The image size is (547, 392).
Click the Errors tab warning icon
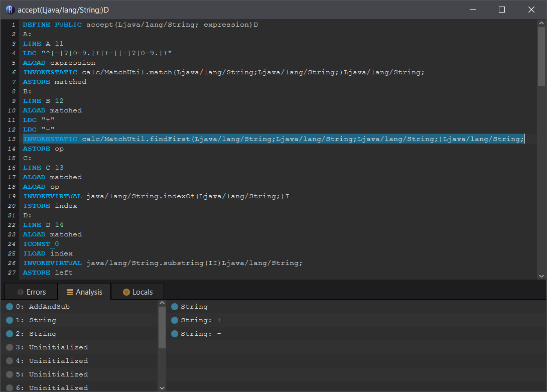point(20,292)
